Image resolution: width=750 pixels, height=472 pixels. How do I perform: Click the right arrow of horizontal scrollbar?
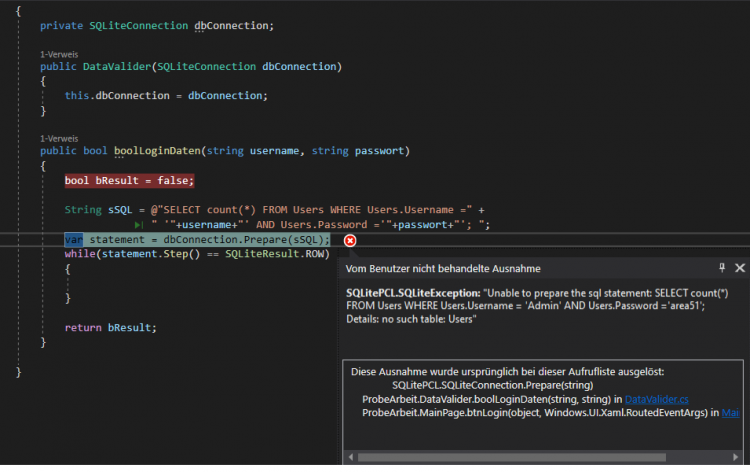point(735,457)
